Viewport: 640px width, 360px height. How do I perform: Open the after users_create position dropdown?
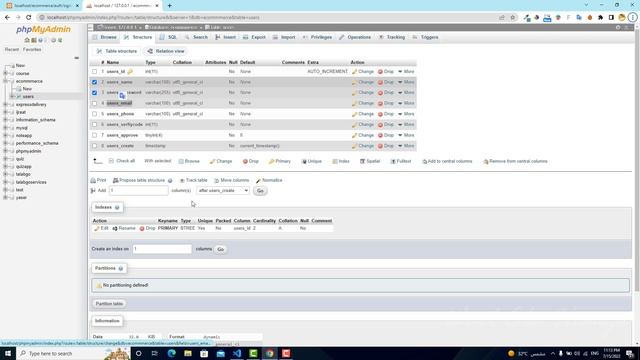pos(222,191)
